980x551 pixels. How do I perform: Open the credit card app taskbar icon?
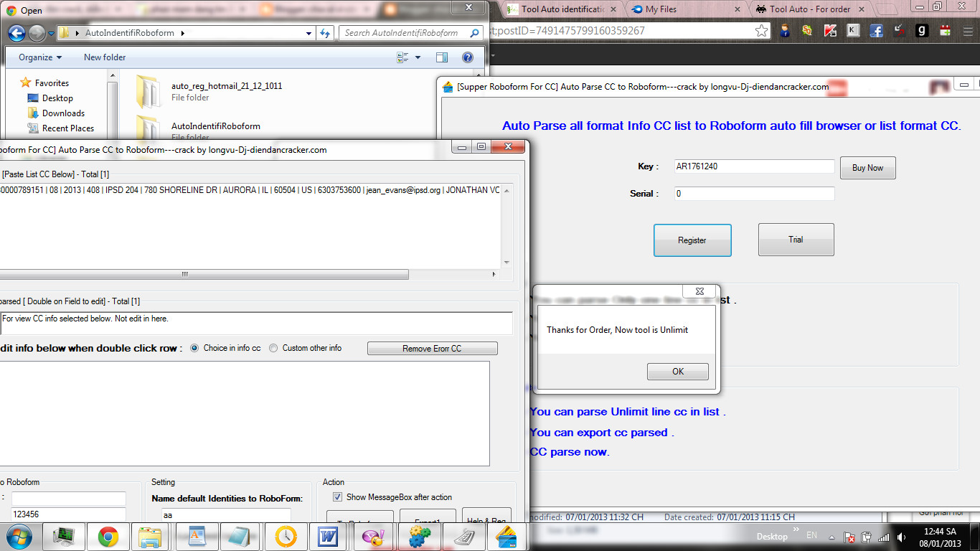[x=507, y=536]
